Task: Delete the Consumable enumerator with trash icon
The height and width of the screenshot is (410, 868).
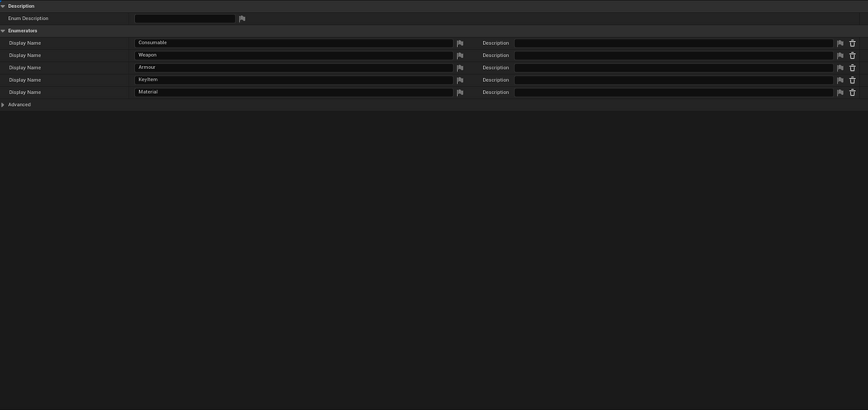Action: point(853,43)
